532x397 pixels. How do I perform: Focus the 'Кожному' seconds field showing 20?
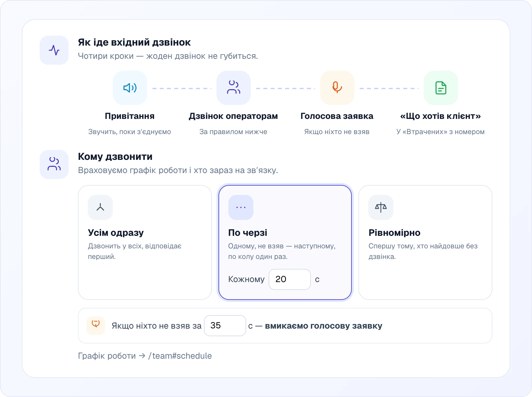[x=290, y=279]
